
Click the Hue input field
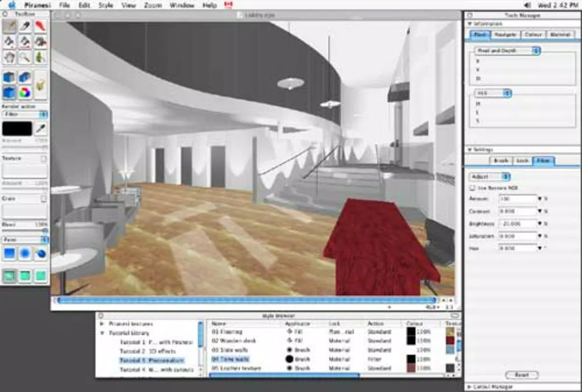tap(518, 248)
